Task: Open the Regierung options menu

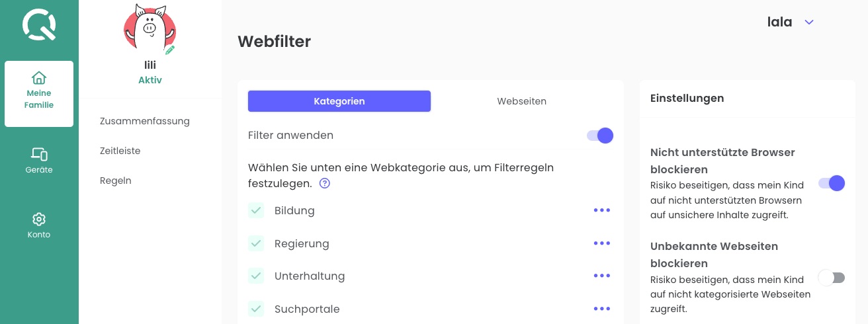Action: pos(601,243)
